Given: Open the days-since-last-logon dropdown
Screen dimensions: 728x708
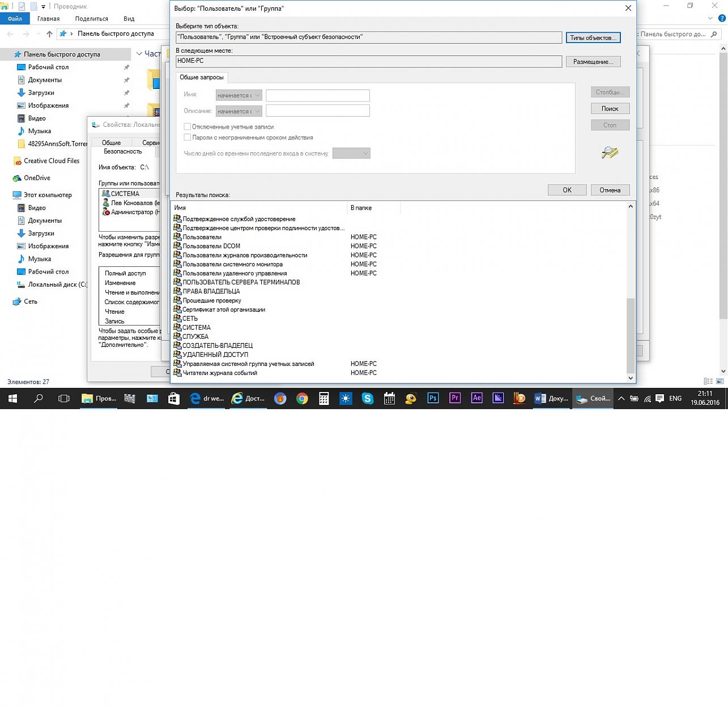Looking at the screenshot, I should [351, 153].
